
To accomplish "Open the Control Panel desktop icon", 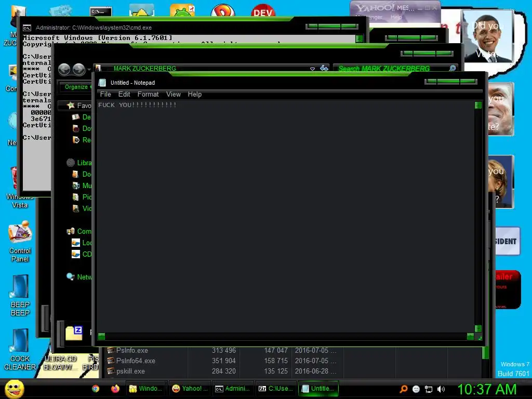I will coord(20,241).
